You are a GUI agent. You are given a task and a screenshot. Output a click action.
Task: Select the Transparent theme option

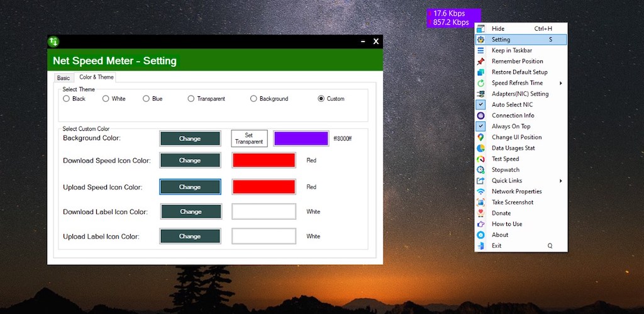[x=191, y=99]
